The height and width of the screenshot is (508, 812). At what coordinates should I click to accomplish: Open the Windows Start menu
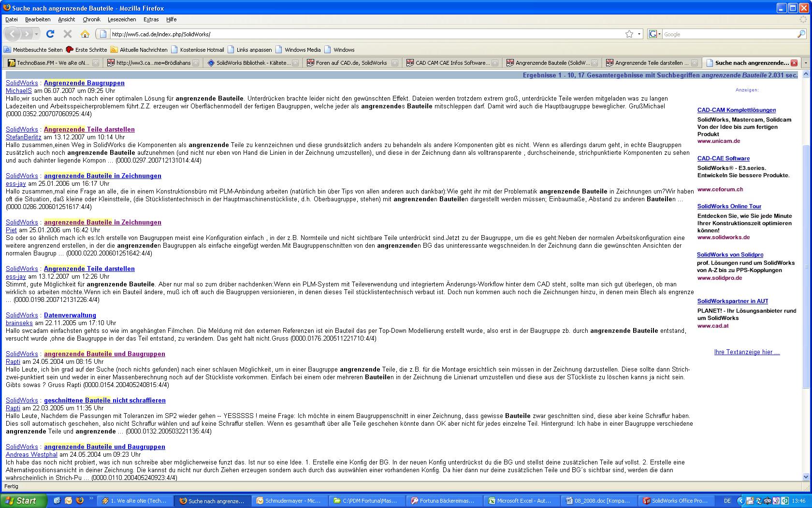(x=24, y=501)
